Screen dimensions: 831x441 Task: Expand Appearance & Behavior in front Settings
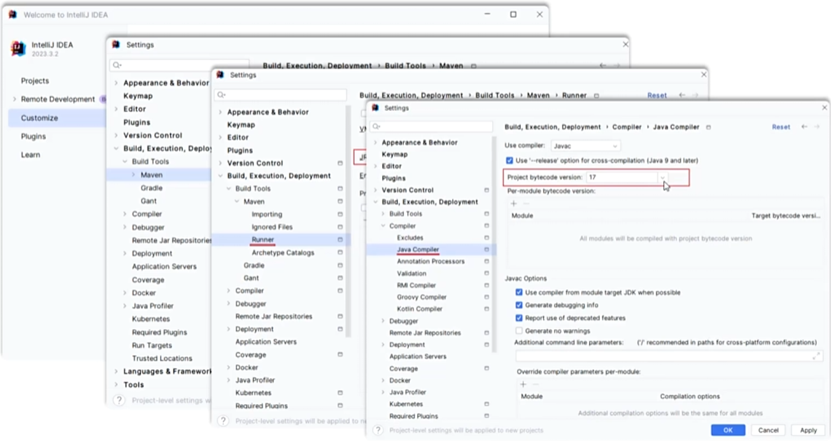(375, 142)
